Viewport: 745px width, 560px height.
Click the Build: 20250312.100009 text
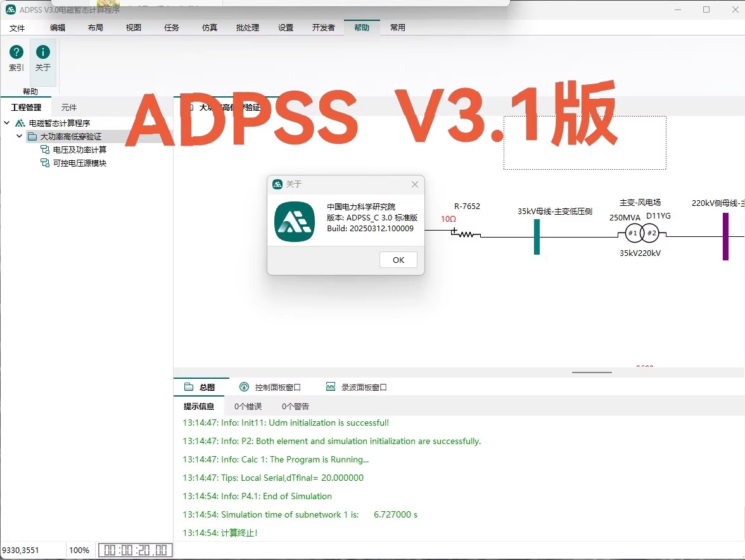(x=370, y=229)
